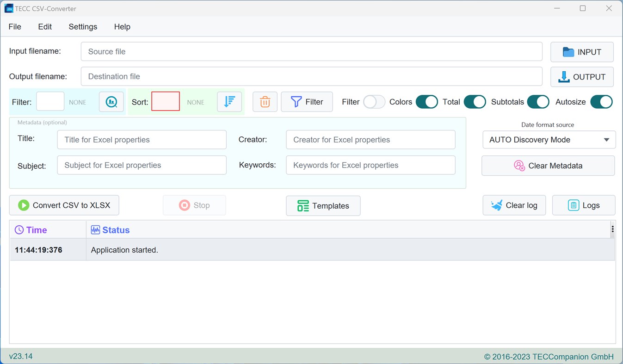Image resolution: width=623 pixels, height=364 pixels.
Task: Focus the Keywords for Excel properties field
Action: (x=370, y=165)
